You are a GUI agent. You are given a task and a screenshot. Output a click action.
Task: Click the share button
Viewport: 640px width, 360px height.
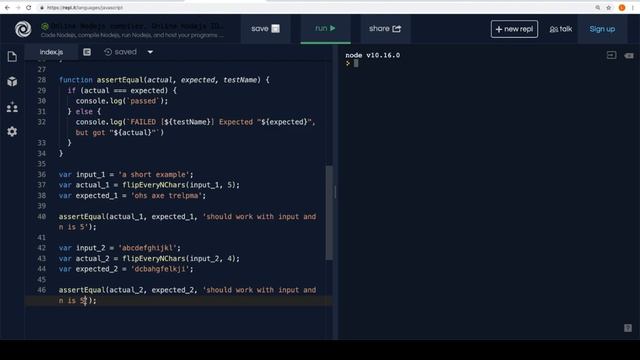coord(385,29)
